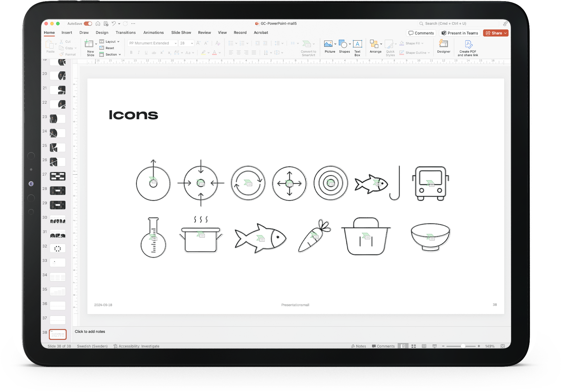Switch to Reading view icon
The height and width of the screenshot is (392, 561).
point(424,346)
